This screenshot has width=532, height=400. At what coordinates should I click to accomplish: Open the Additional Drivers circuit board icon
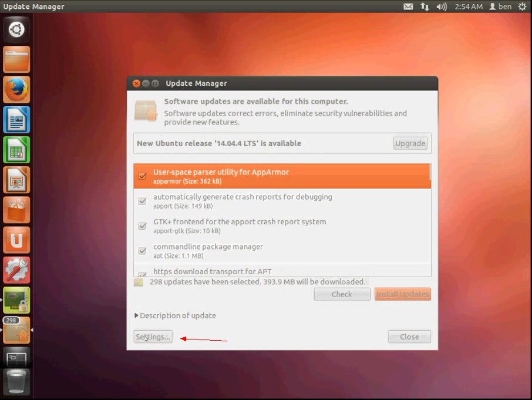[16, 300]
